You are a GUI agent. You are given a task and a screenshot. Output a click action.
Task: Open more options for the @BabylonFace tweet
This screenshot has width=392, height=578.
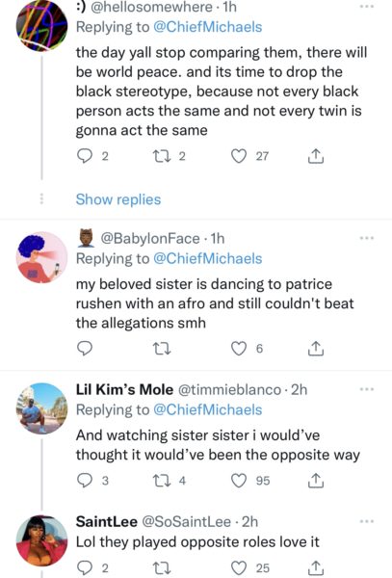(367, 238)
